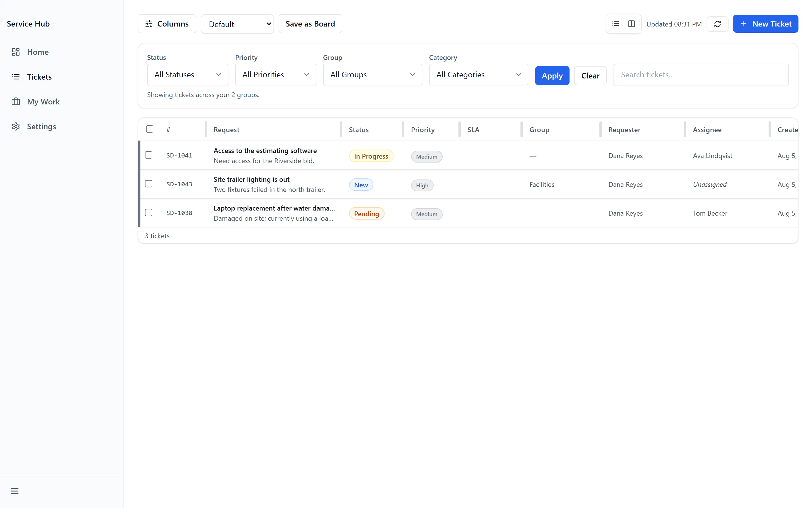Sort by the Priority column header
Viewport: 812px width, 508px height.
(x=423, y=130)
